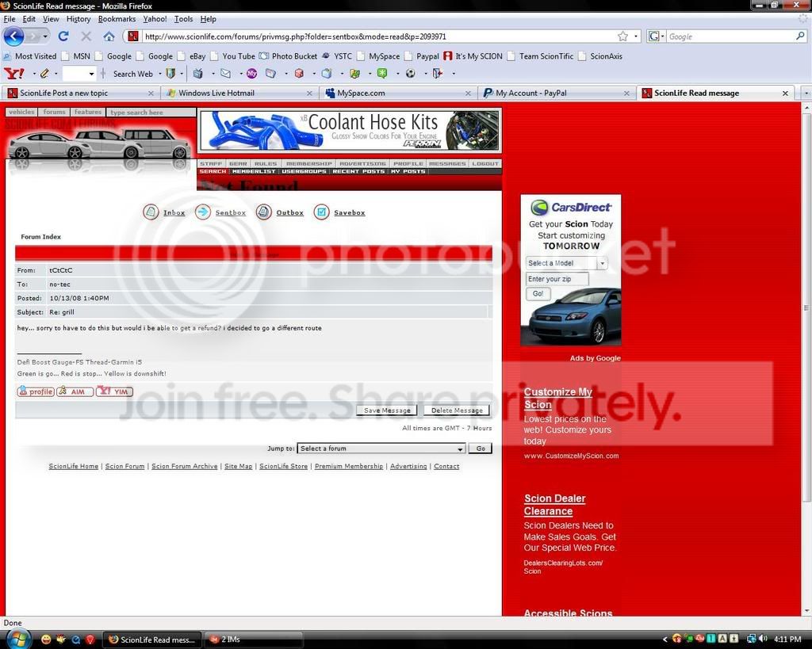Click the Delete Message button
812x649 pixels.
click(x=457, y=410)
